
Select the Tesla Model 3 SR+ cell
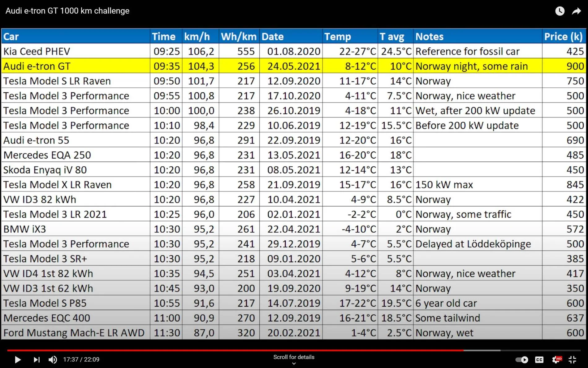(x=76, y=259)
